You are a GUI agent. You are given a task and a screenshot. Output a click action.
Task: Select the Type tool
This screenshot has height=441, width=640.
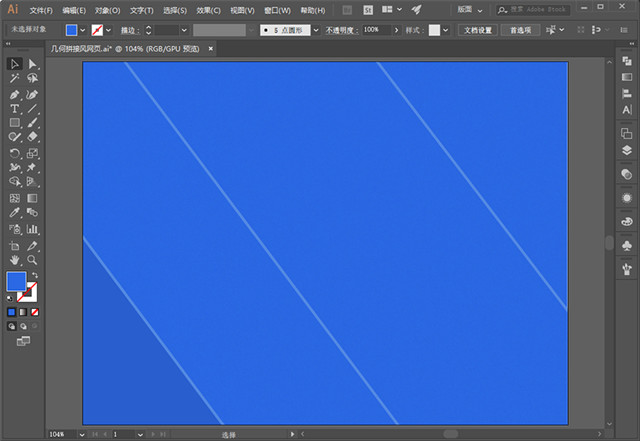click(x=15, y=108)
